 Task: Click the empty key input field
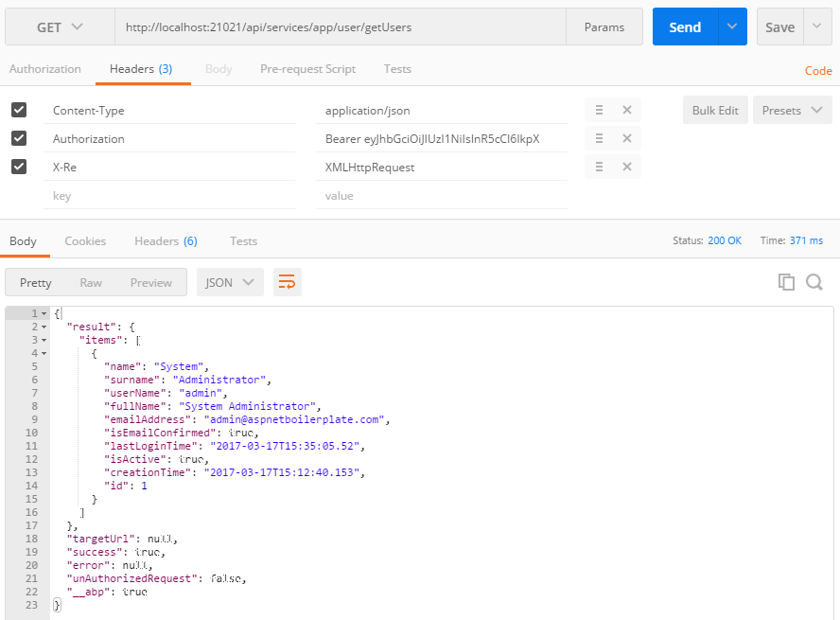(x=169, y=196)
